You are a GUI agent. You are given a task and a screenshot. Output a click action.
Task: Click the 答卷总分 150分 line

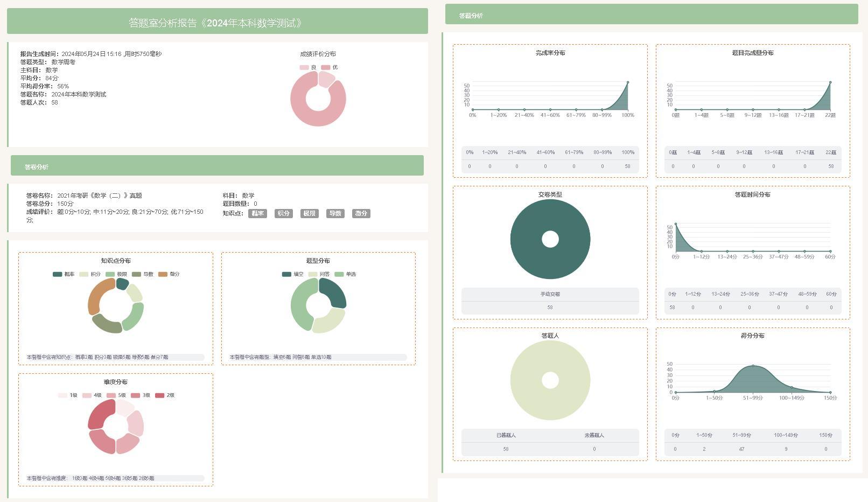click(50, 204)
